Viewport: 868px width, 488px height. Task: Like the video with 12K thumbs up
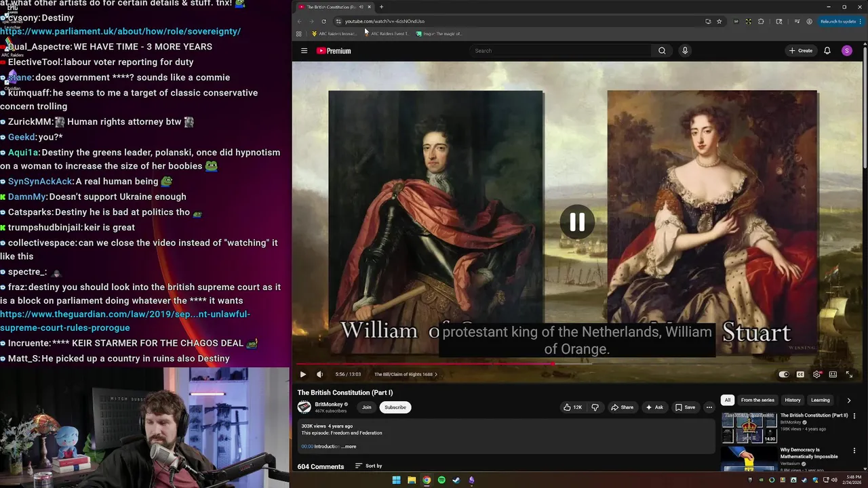572,407
